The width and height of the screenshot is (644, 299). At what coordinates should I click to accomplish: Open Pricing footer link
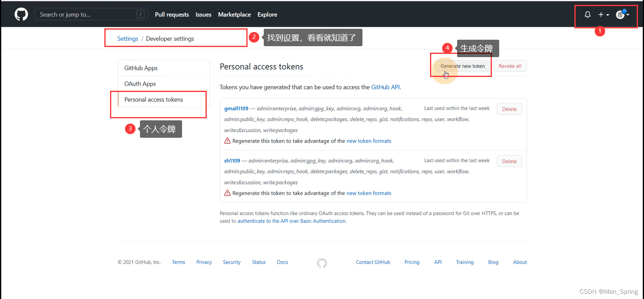coord(412,262)
